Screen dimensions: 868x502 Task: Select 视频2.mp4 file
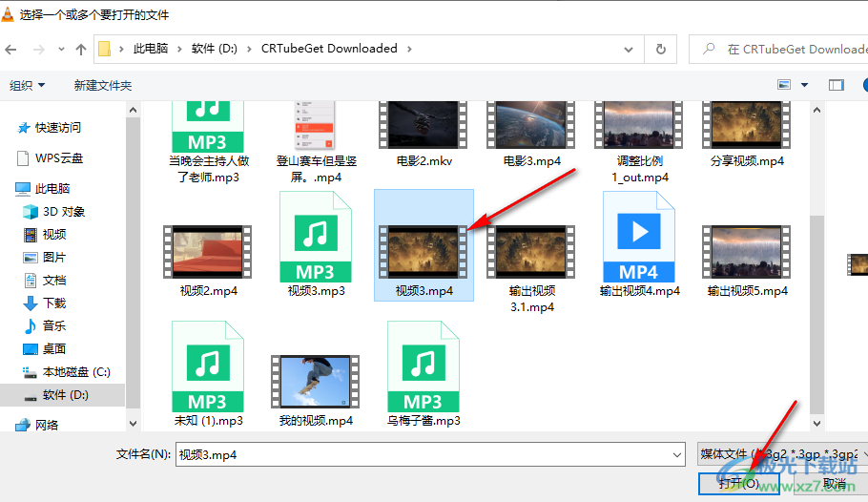pos(208,261)
